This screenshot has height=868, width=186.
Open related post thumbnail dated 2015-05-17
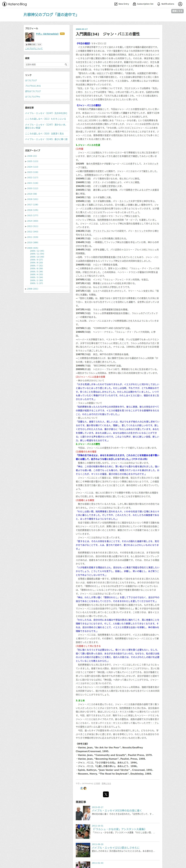tap(83, 813)
